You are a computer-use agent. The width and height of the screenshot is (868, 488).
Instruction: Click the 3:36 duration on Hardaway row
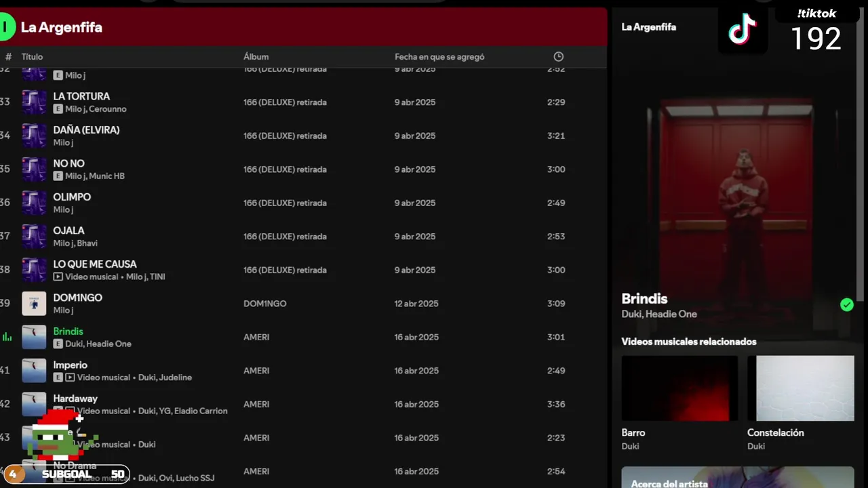[556, 404]
